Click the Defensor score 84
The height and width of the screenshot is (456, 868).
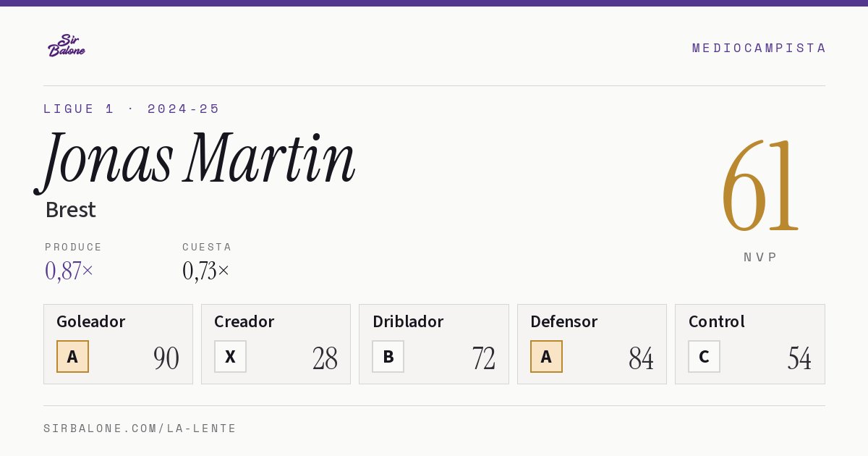click(641, 358)
